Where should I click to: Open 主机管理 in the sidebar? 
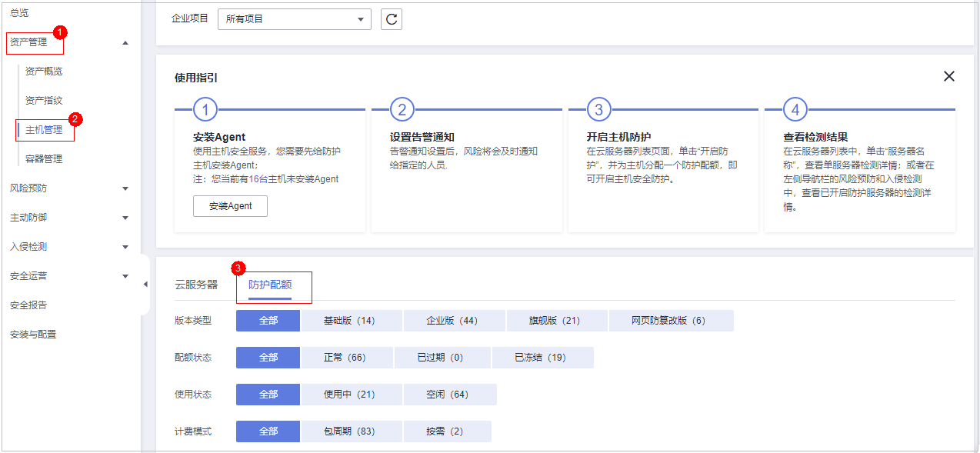(x=44, y=130)
